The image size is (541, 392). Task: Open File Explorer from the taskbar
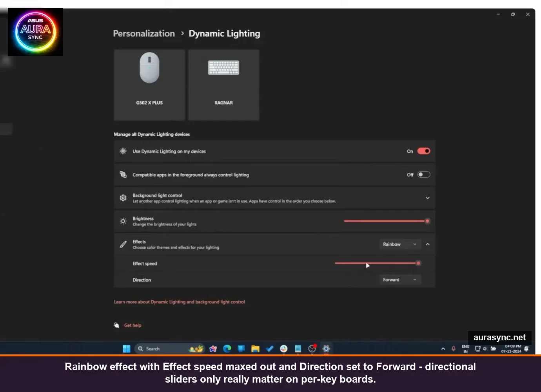(255, 349)
